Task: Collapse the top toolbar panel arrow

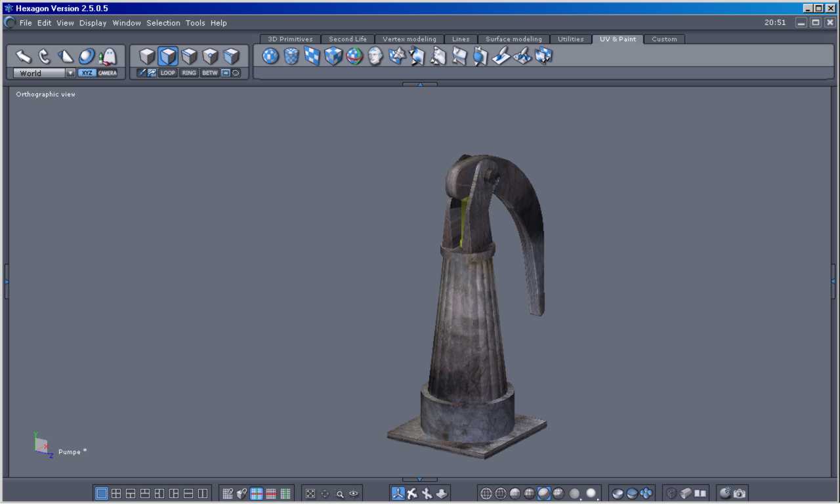Action: coord(419,84)
